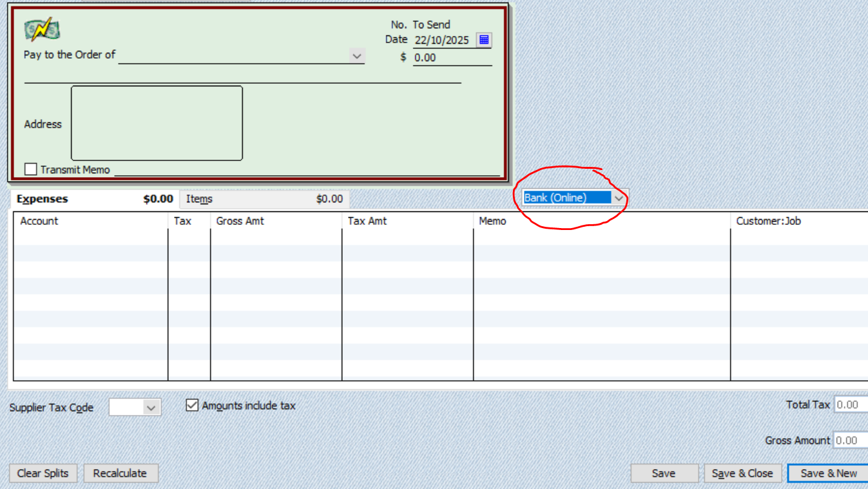The image size is (868, 489).
Task: Click the Total Tax field
Action: click(x=851, y=405)
